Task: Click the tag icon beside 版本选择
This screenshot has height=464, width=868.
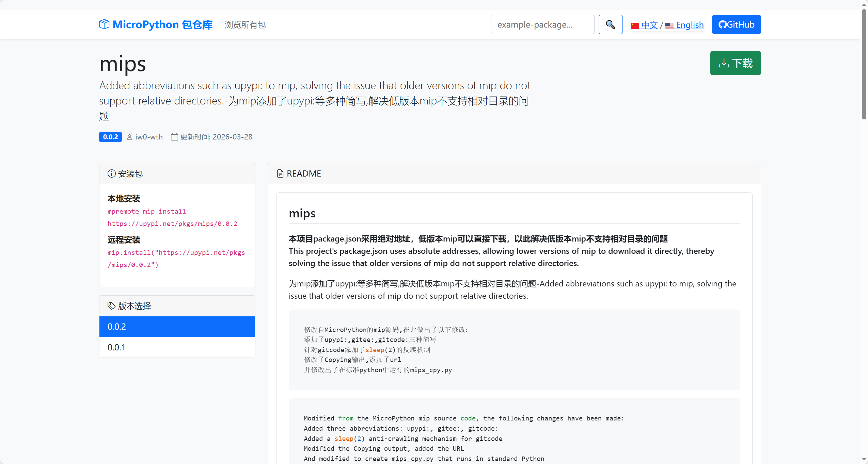Action: click(111, 306)
